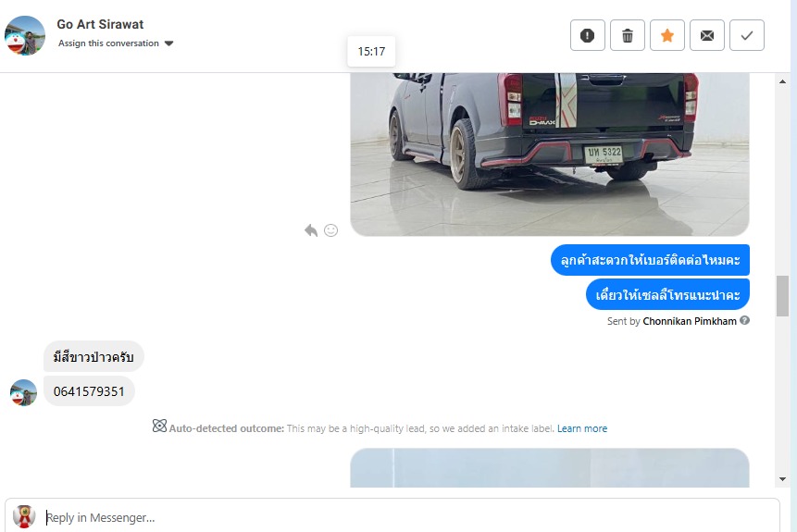React with the smiley emoji icon
This screenshot has width=797, height=532.
pos(330,230)
